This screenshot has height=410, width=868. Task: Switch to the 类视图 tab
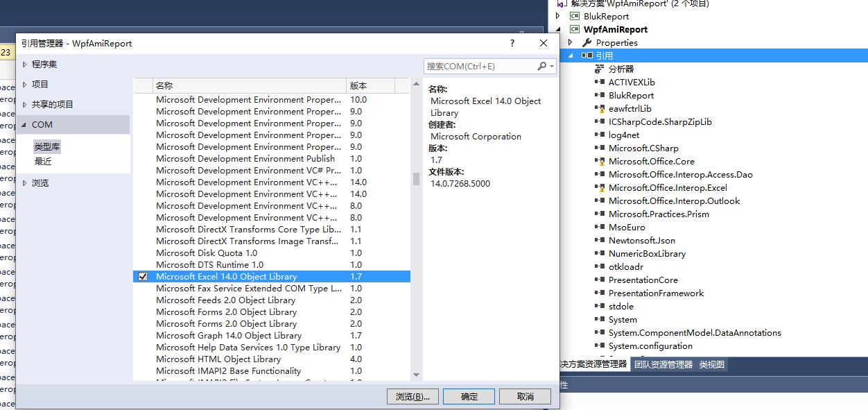(x=711, y=363)
